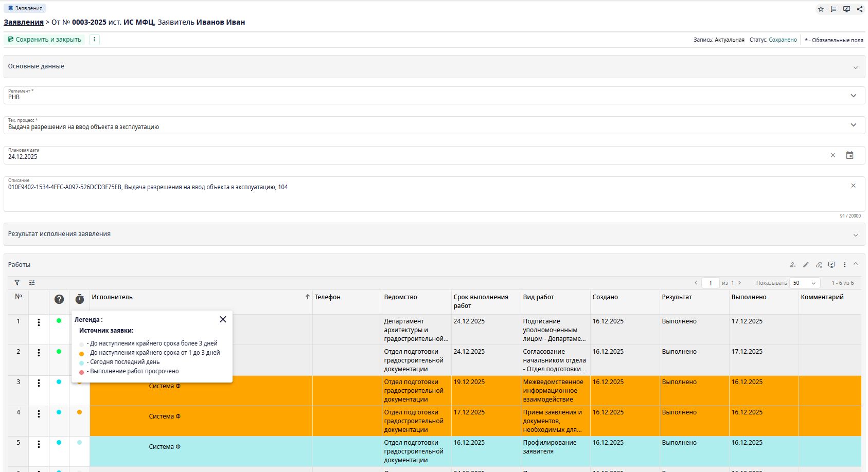Click the unlink icon in Работы toolbar
The image size is (868, 472).
819,265
